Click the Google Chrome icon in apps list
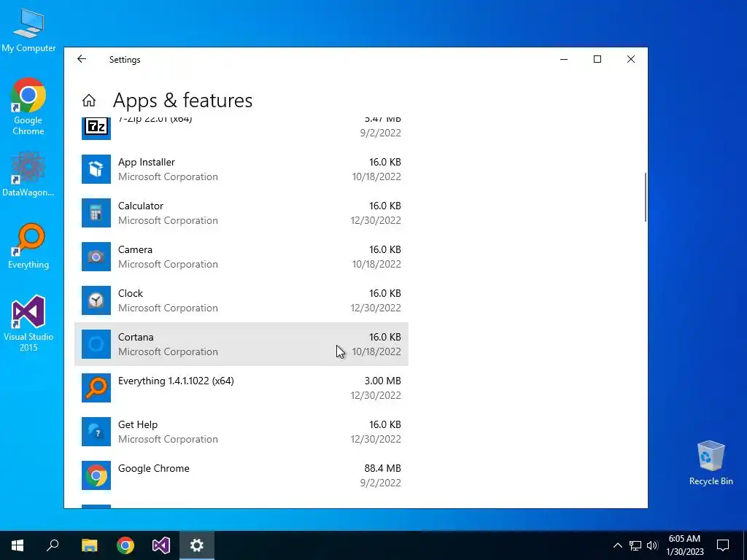 [96, 475]
